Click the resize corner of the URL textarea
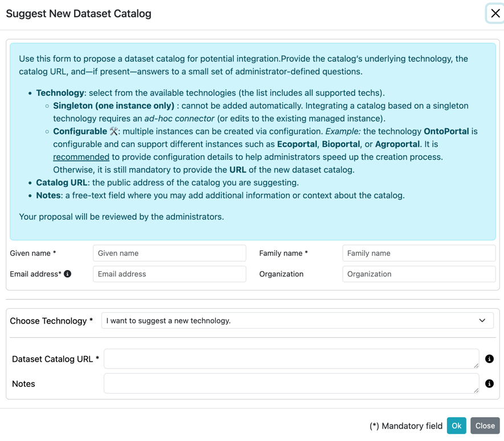This screenshot has height=441, width=504. (x=476, y=366)
